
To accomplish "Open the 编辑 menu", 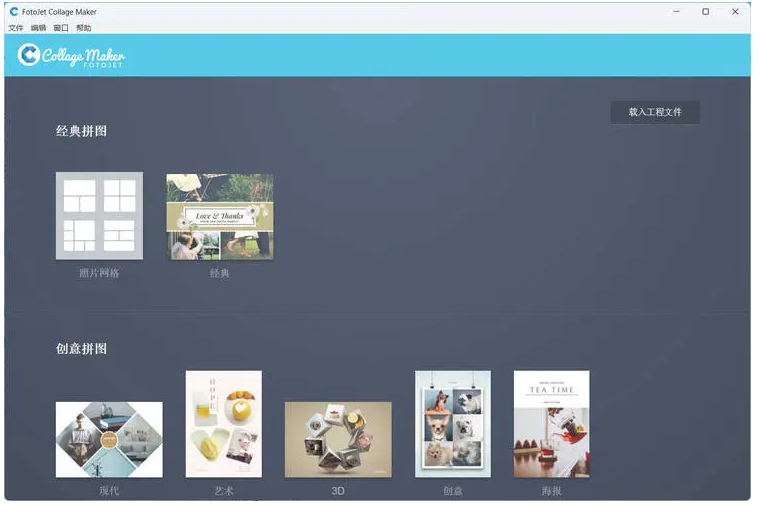I will click(38, 28).
